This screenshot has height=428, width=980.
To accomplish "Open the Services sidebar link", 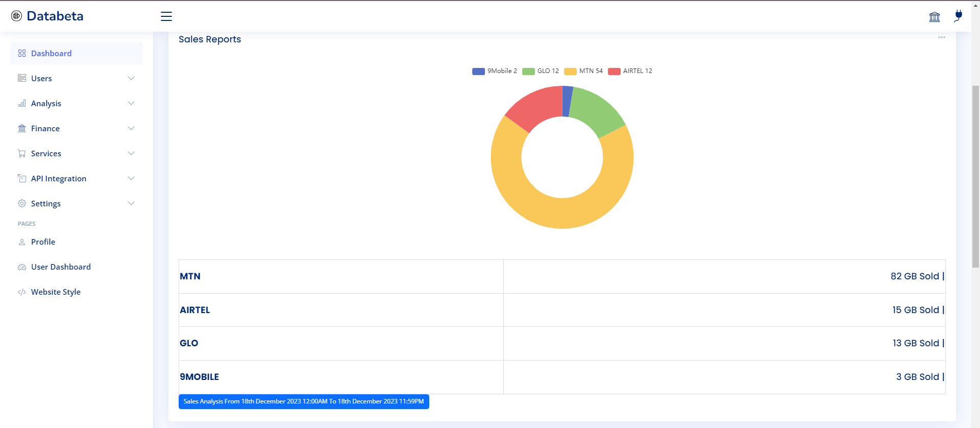I will (46, 153).
